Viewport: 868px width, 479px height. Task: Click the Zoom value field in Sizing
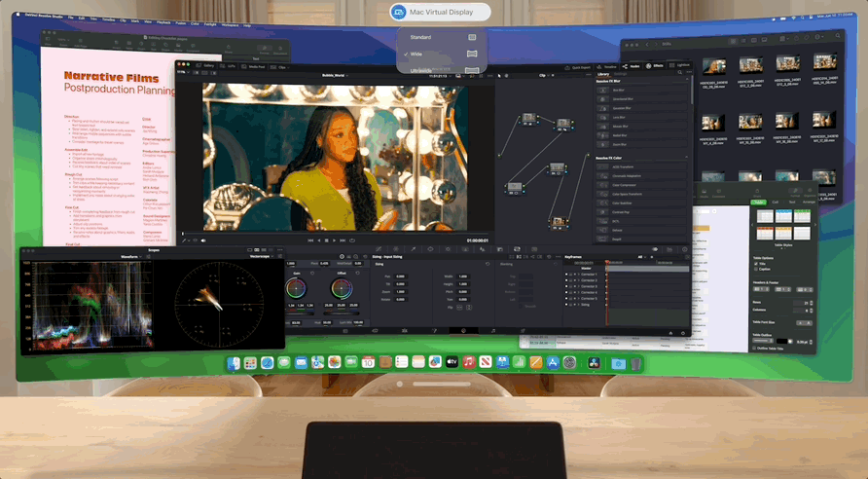400,291
